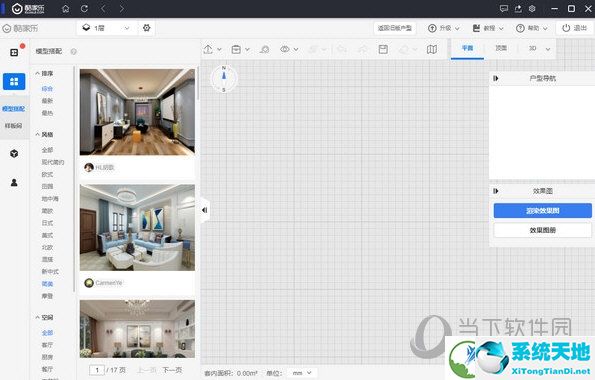Click the map view icon in toolbar
Screen dimensions: 595x380
pos(431,49)
